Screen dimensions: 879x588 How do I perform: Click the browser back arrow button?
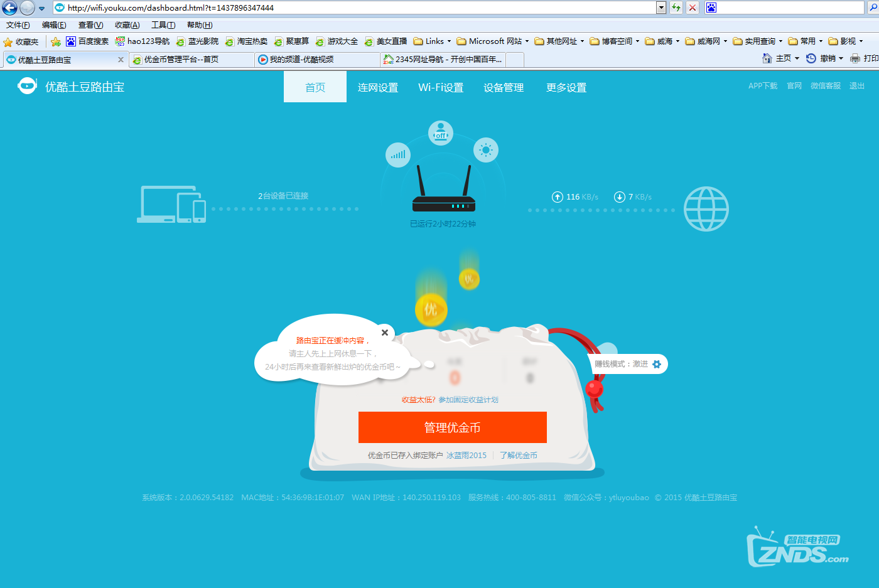pos(9,8)
